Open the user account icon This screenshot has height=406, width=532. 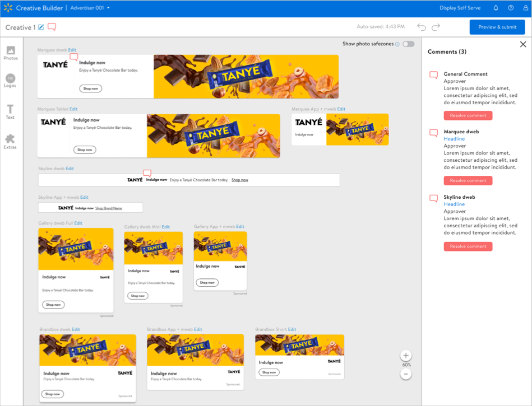[x=526, y=8]
